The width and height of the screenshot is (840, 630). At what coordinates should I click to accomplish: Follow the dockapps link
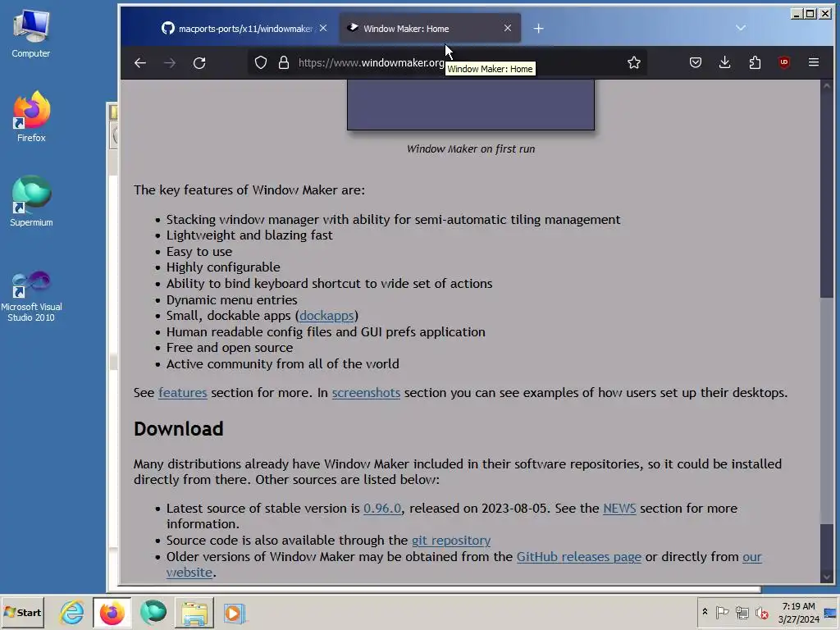point(326,316)
